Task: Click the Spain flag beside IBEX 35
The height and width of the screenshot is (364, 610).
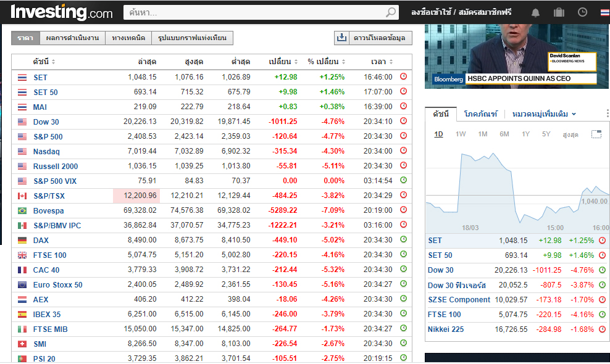Action: coord(22,314)
